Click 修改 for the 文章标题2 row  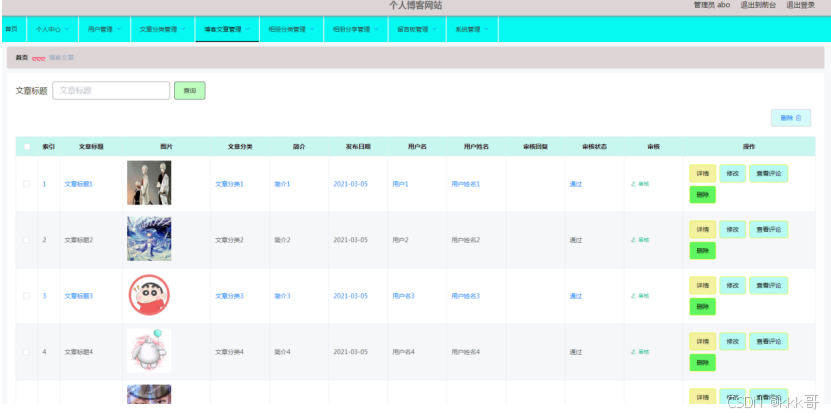coord(732,229)
